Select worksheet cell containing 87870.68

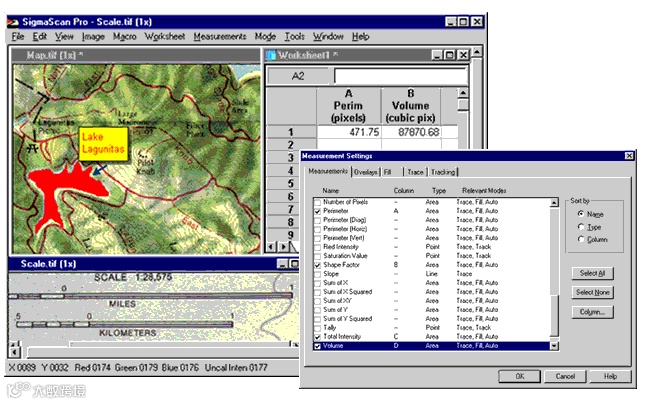coord(410,132)
